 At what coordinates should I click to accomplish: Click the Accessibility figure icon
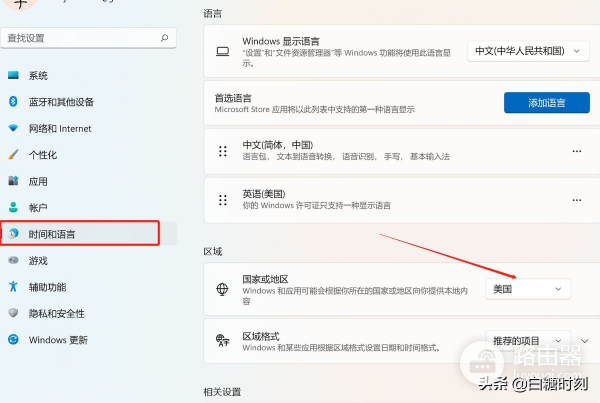13,286
